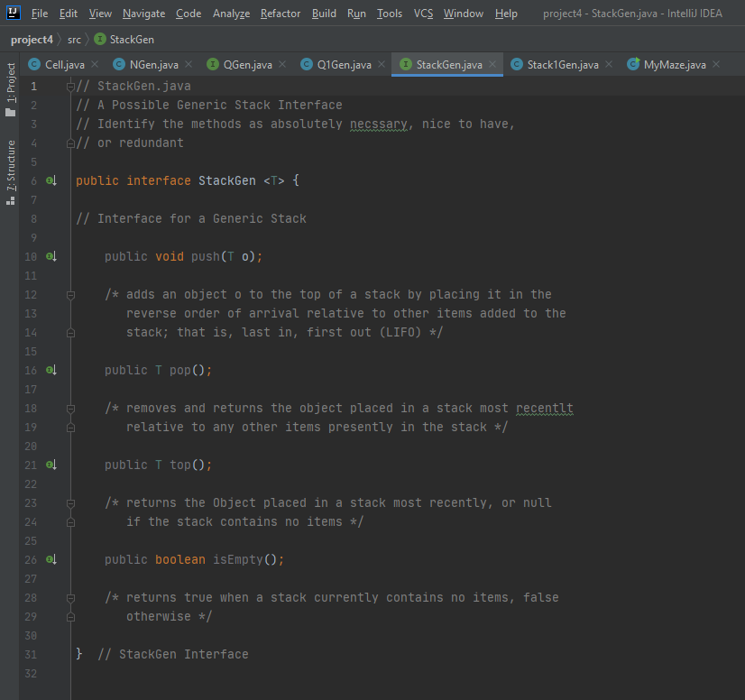Close the QGen.java tab
The image size is (745, 700).
(x=282, y=64)
